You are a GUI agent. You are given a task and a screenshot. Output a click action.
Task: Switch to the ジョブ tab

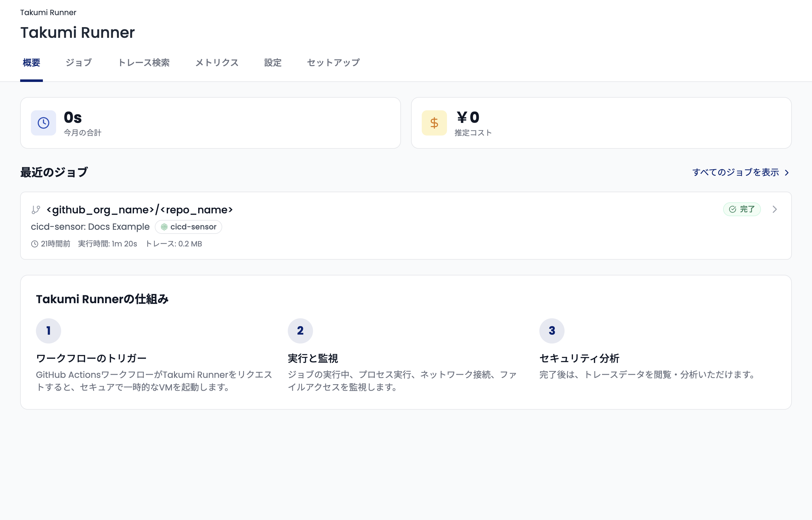pyautogui.click(x=79, y=62)
